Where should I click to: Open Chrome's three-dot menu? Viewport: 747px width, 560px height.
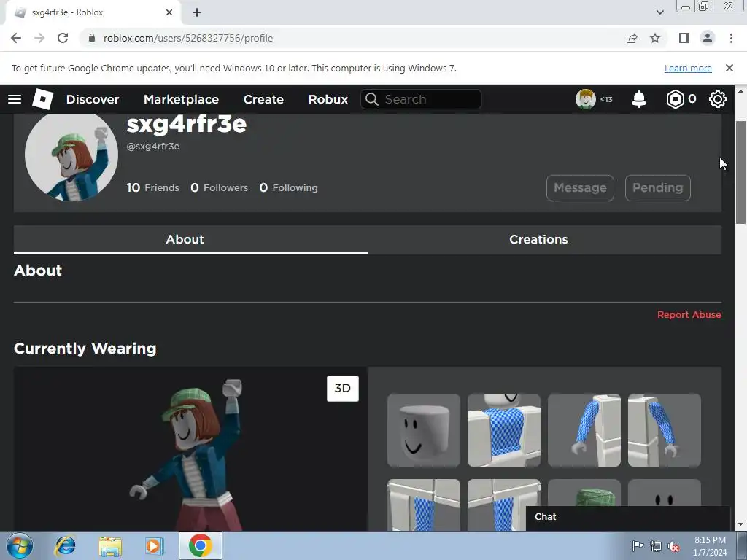[731, 38]
